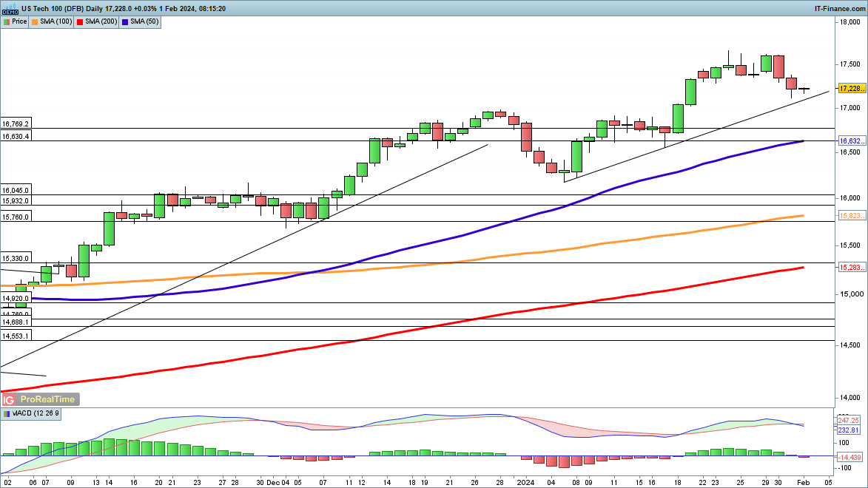Select the SMA (100) legend button
868x488 pixels.
(52, 21)
